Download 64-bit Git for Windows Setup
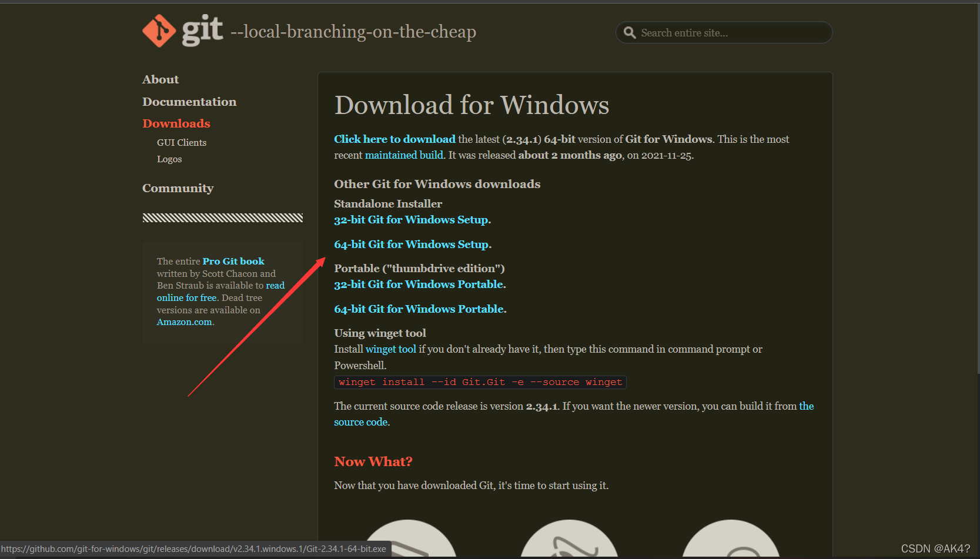This screenshot has height=559, width=980. coord(413,245)
